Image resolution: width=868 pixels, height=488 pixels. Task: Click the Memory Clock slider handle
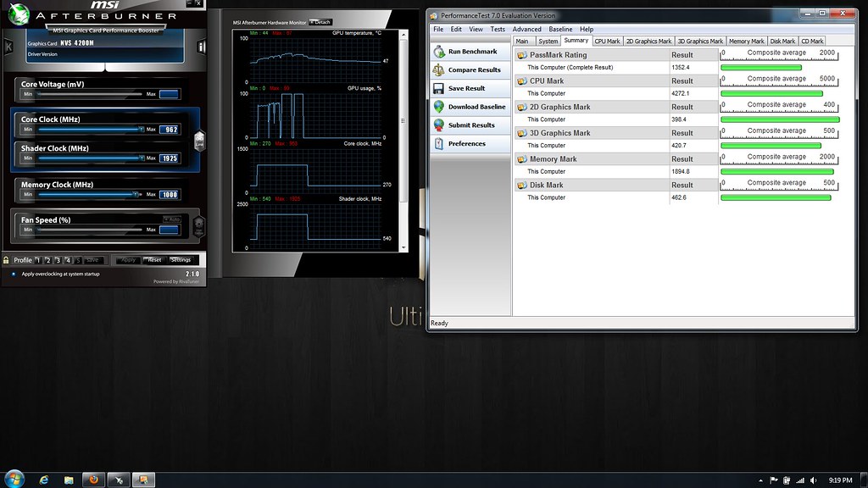click(x=136, y=195)
